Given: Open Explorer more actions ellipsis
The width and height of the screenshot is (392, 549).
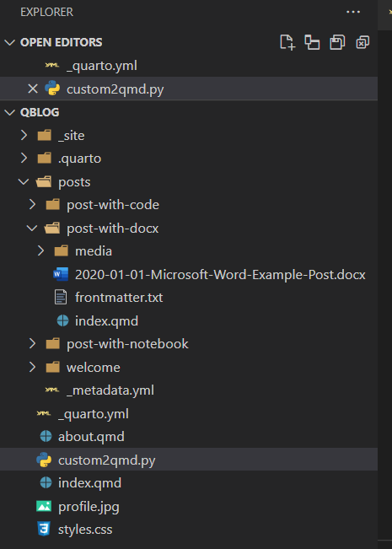Looking at the screenshot, I should (x=352, y=12).
